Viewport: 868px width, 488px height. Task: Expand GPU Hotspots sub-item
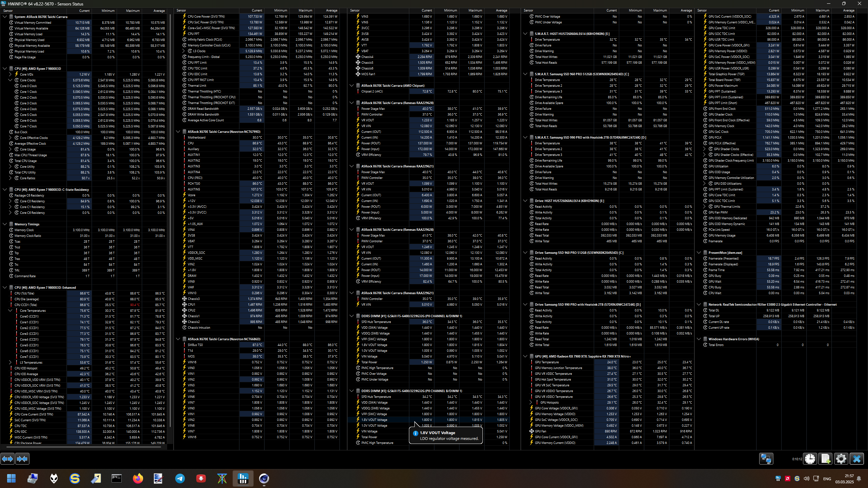[531, 403]
